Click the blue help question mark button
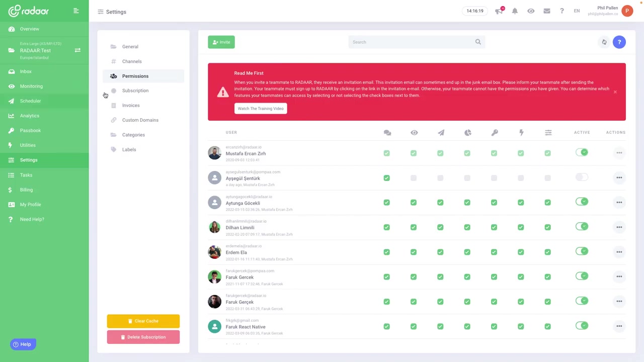 619,42
